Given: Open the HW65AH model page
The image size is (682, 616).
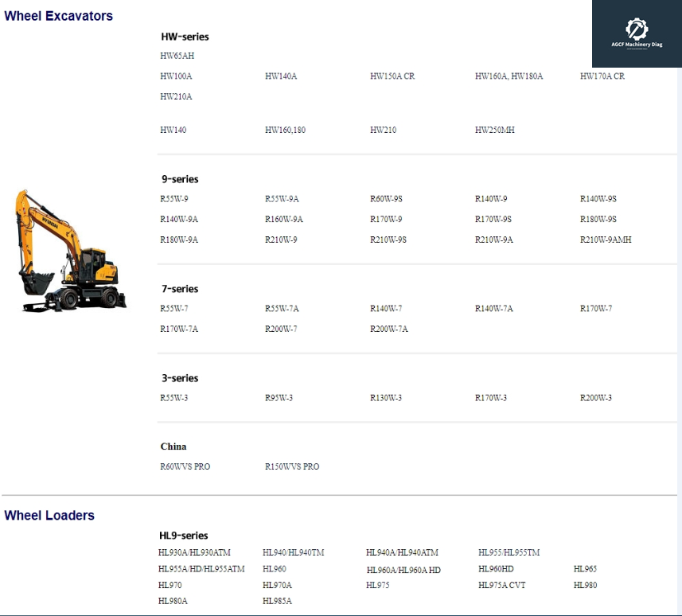Looking at the screenshot, I should click(x=176, y=56).
